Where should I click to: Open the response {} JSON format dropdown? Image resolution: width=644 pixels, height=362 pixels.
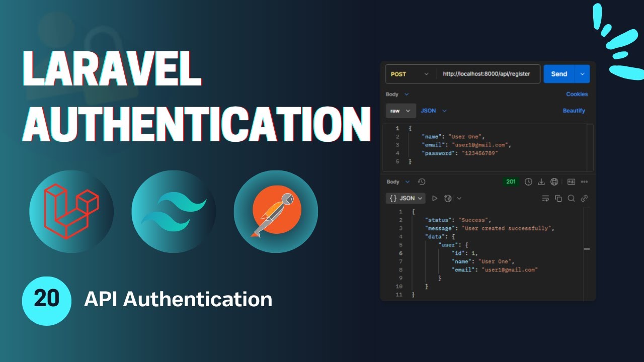[x=406, y=199]
